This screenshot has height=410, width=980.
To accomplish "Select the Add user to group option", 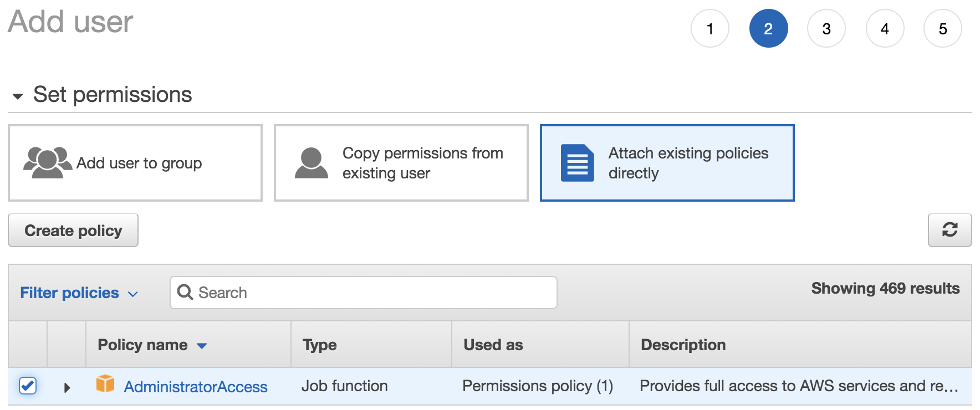I will 135,163.
